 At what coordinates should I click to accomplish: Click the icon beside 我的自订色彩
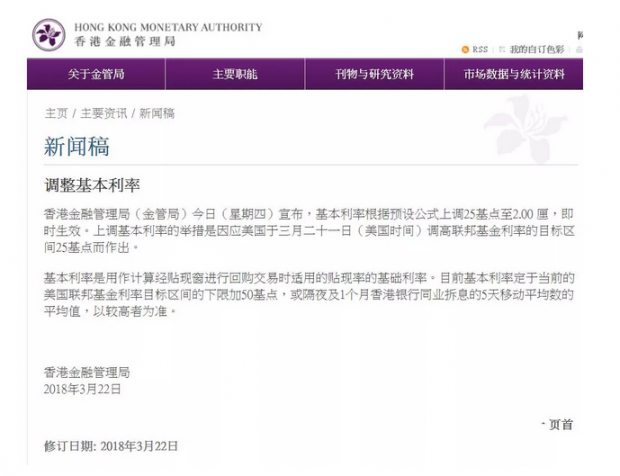coord(502,49)
